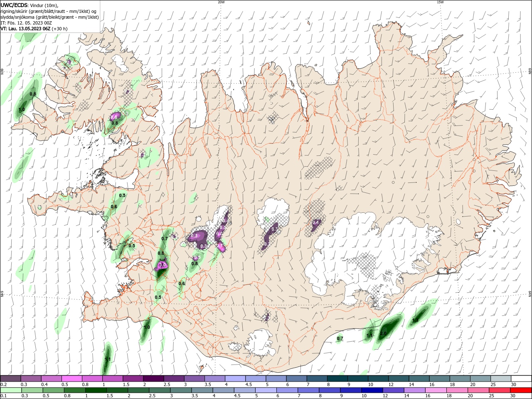Pick the dark teal 9–10 snow swatch
The width and height of the screenshot is (532, 399).
pos(358,379)
